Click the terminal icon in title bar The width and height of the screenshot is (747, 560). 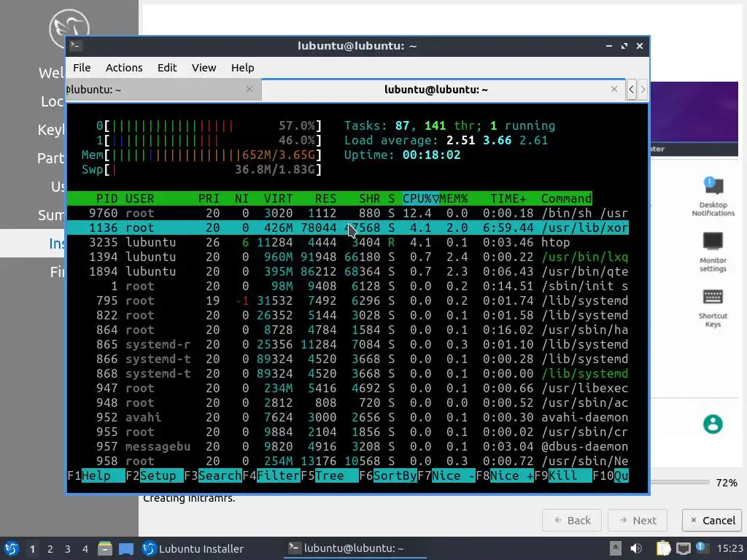coord(76,46)
